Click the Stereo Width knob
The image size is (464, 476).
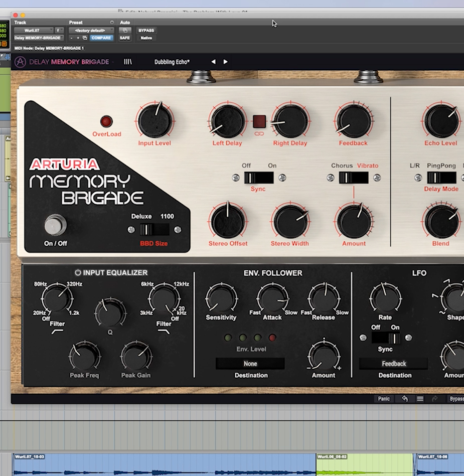(x=290, y=221)
